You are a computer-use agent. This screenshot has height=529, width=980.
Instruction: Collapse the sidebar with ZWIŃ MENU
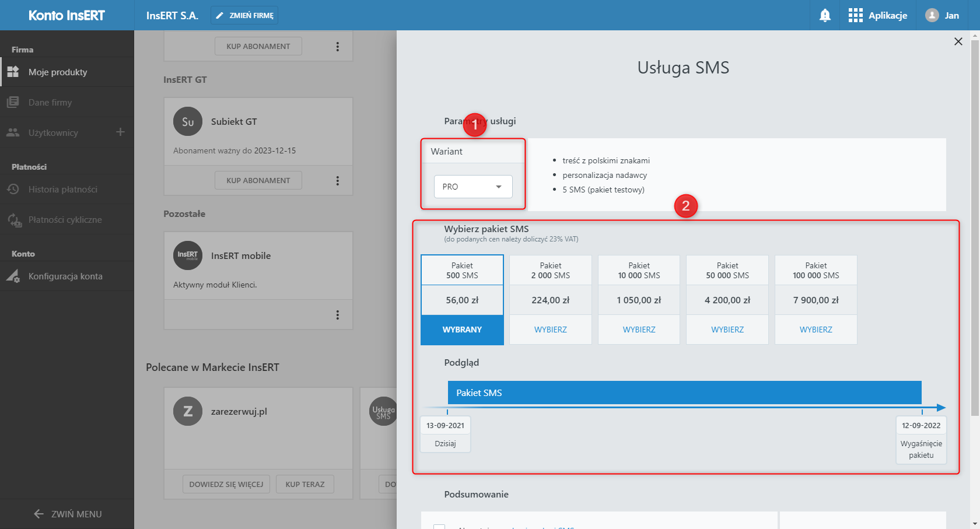[67, 514]
